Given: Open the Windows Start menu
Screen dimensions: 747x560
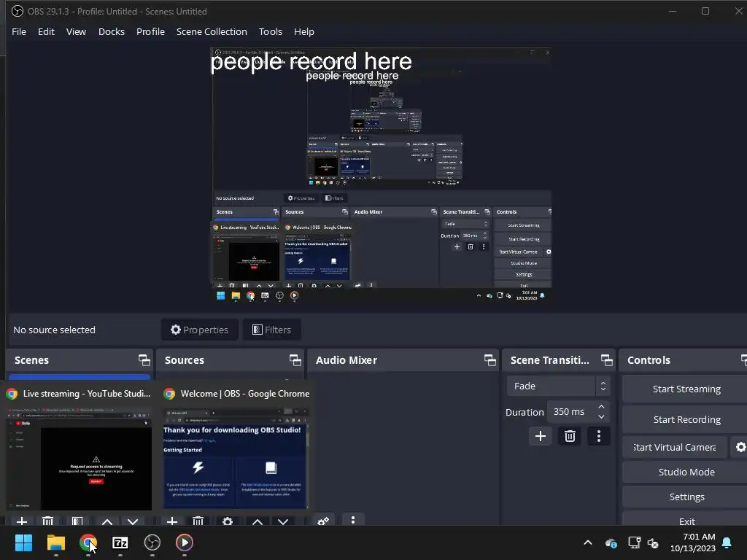Looking at the screenshot, I should coord(23,542).
